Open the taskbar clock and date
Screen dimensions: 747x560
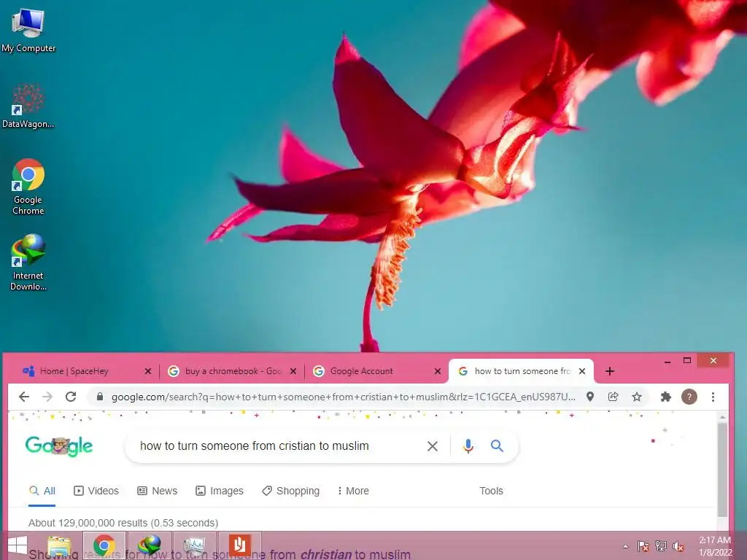pyautogui.click(x=715, y=546)
